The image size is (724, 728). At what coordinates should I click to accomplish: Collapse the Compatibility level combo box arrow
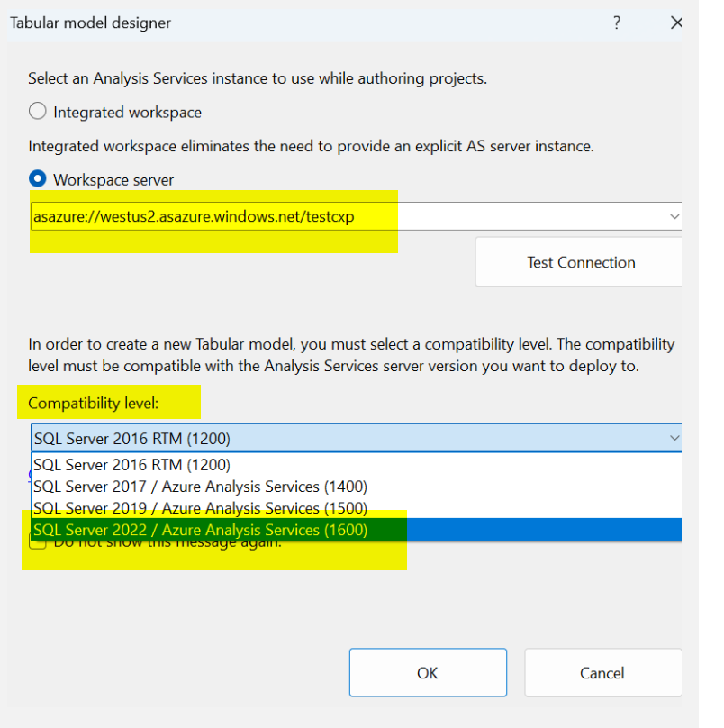pyautogui.click(x=674, y=438)
